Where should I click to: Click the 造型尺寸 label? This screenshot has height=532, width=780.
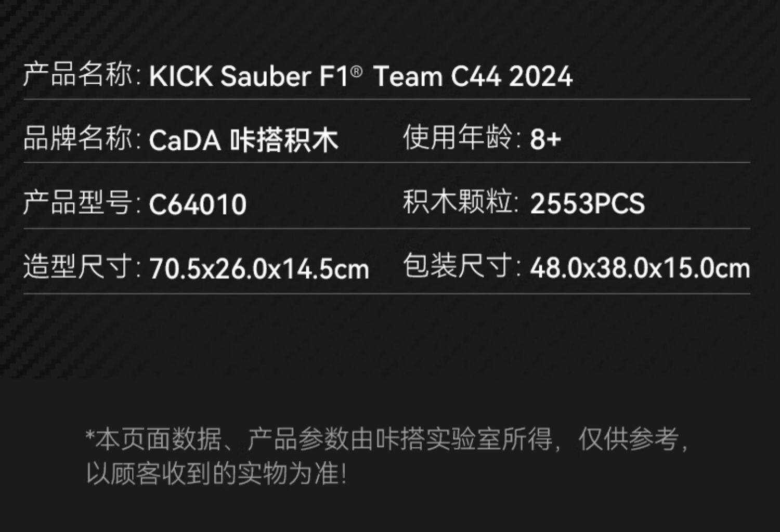(78, 267)
